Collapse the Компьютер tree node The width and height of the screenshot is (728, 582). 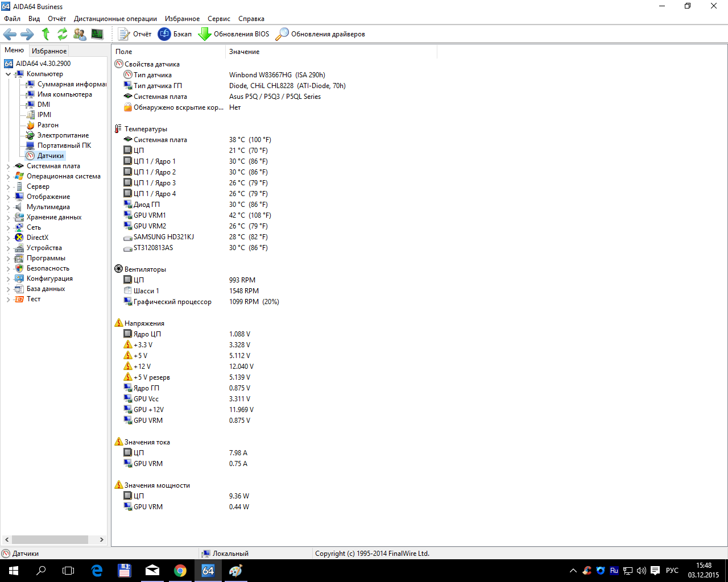[8, 74]
